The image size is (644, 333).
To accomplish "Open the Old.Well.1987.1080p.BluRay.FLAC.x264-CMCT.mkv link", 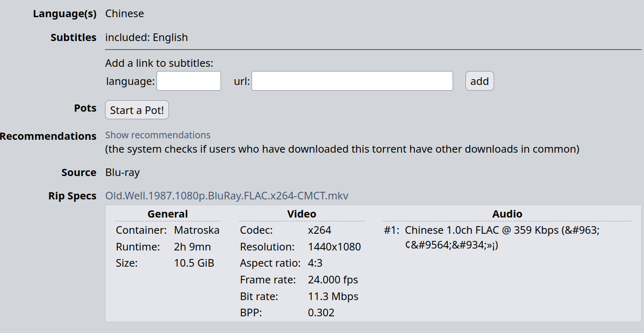I will 227,196.
